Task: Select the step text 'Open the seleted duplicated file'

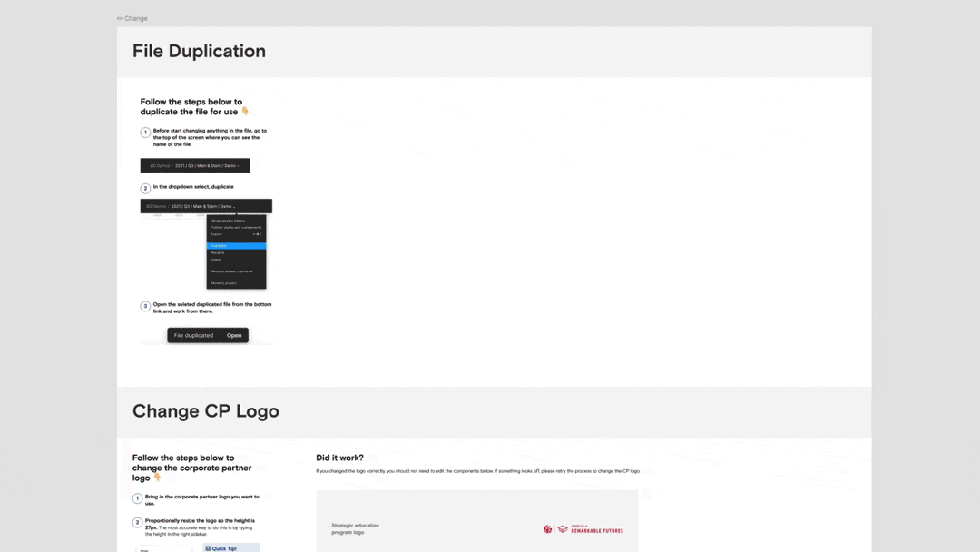Action: pos(211,308)
